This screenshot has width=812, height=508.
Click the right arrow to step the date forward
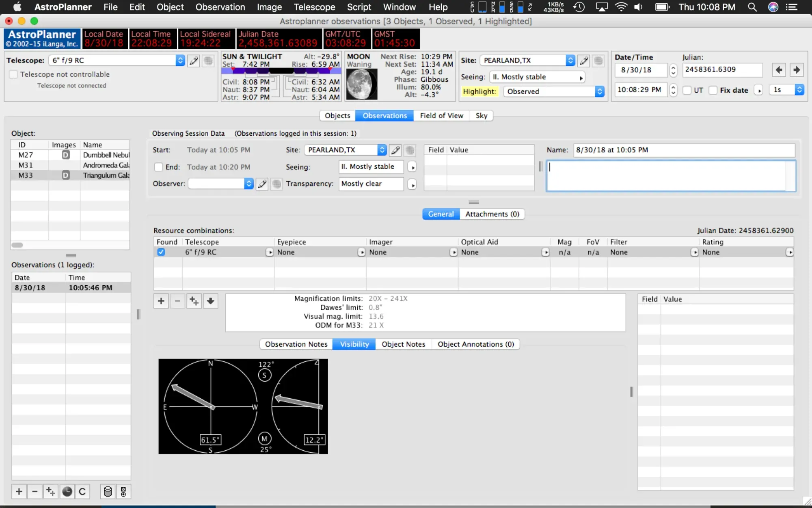[797, 70]
